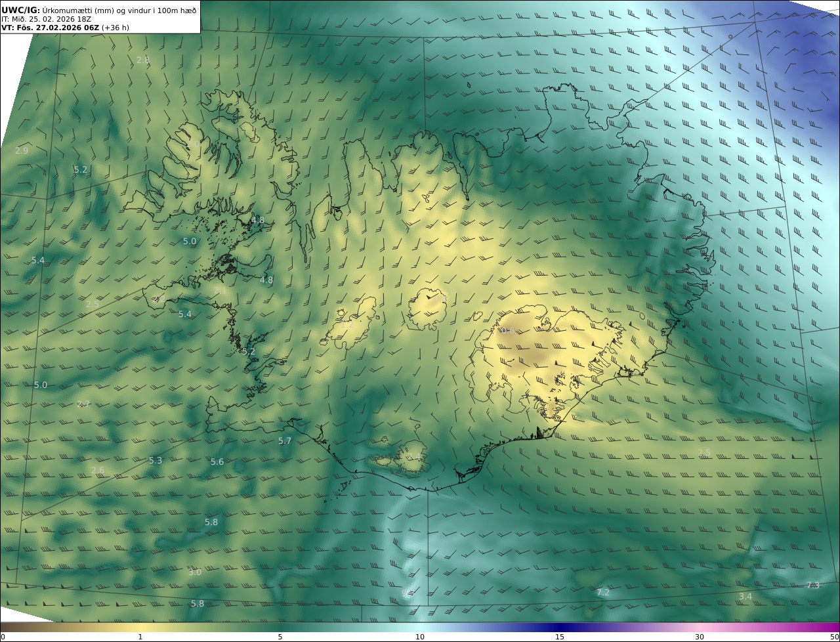
Task: Click the color scale tick label "50"
Action: (x=834, y=637)
